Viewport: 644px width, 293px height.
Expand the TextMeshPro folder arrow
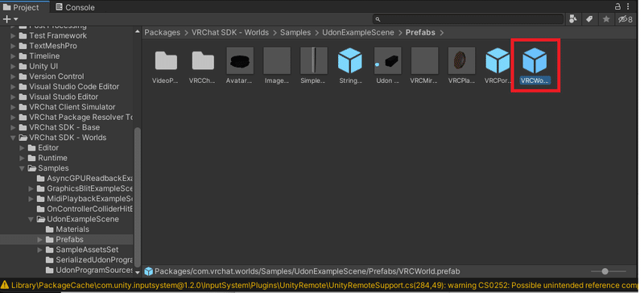tap(13, 46)
